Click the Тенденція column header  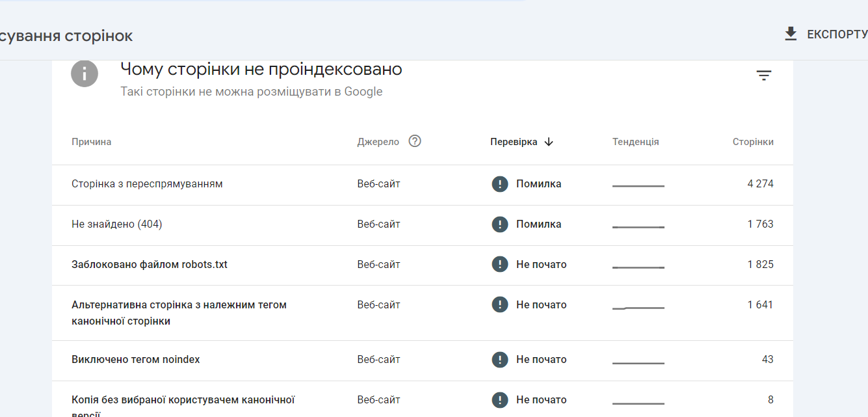[x=635, y=142]
